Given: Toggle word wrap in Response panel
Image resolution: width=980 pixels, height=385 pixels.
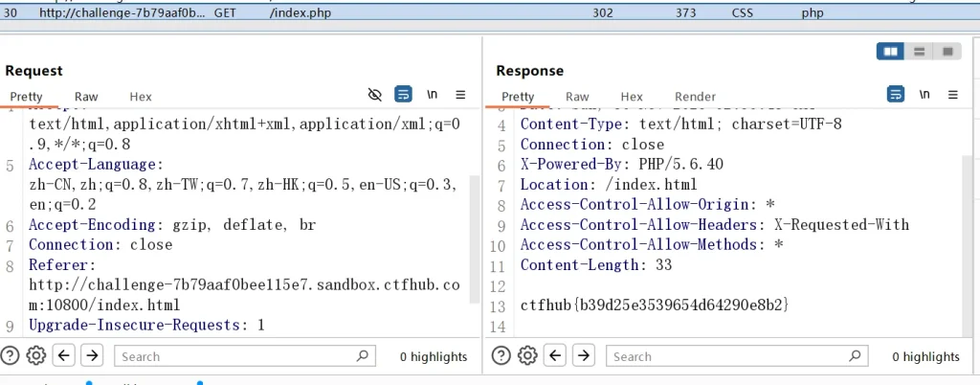Looking at the screenshot, I should [896, 95].
